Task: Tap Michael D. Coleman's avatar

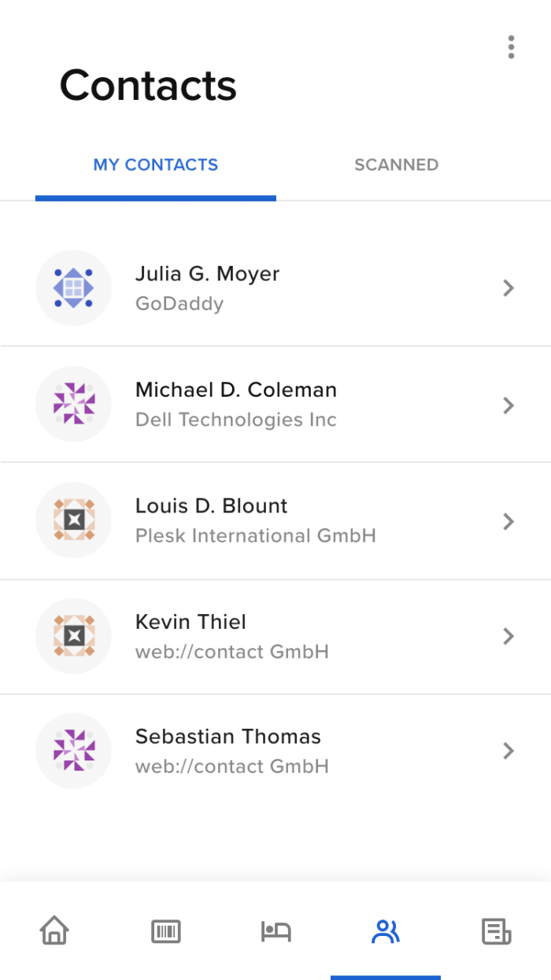Action: 73,405
